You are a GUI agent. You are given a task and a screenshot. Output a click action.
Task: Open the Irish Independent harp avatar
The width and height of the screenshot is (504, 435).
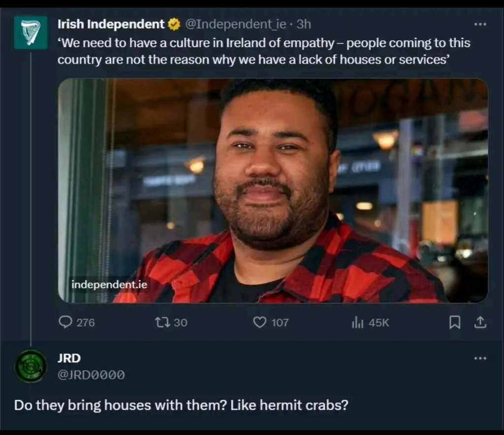coord(31,32)
